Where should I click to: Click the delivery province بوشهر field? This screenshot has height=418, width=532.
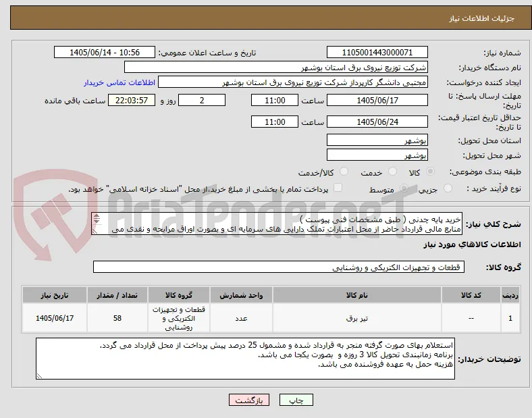click(377, 140)
